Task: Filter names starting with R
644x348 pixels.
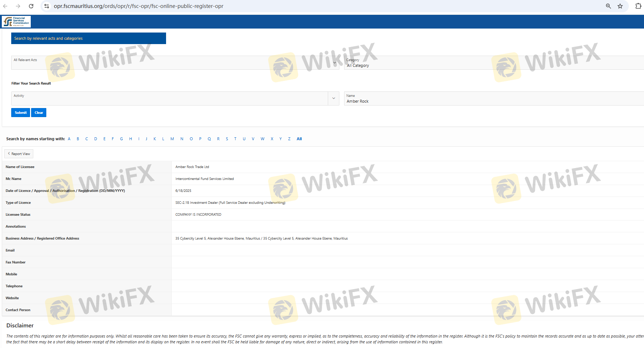Action: click(219, 139)
